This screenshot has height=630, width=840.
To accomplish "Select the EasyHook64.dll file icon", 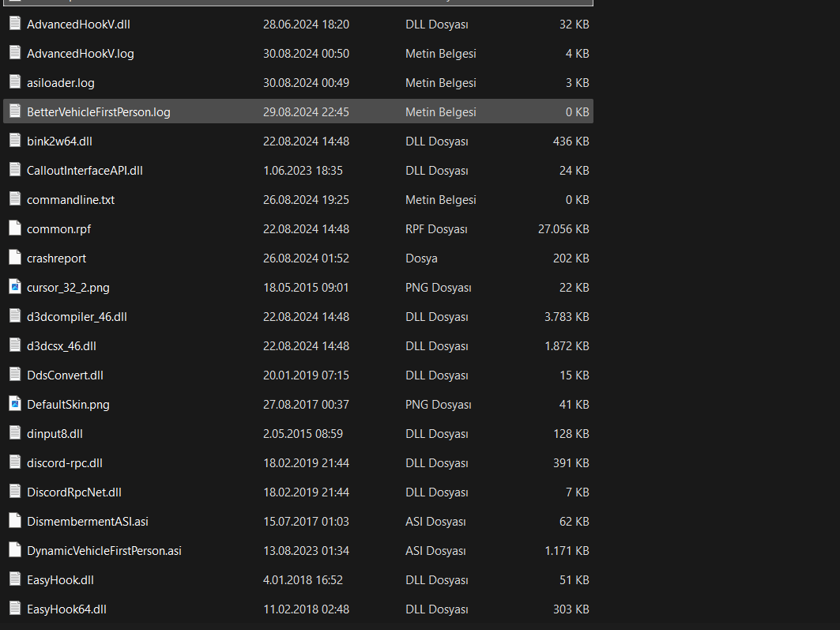I will pos(14,609).
